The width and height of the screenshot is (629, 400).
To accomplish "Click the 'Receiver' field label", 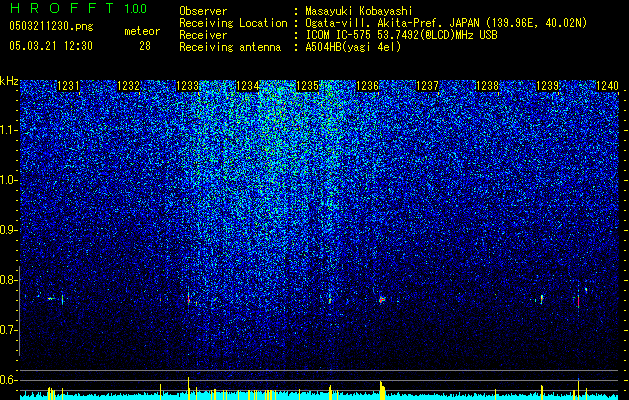I will point(203,35).
